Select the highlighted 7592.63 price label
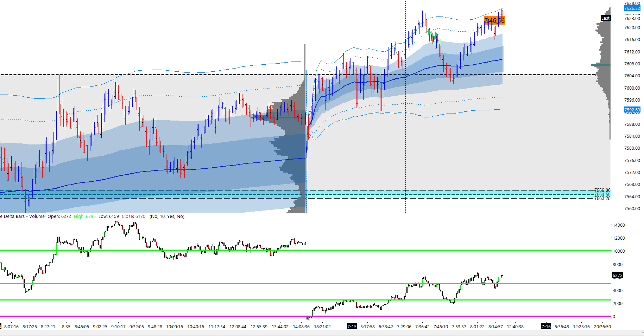Viewport: 644px width, 336px height. (632, 110)
